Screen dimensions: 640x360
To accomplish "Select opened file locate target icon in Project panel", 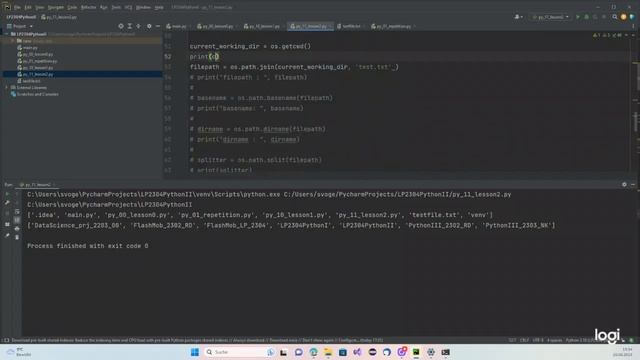I will 121,26.
